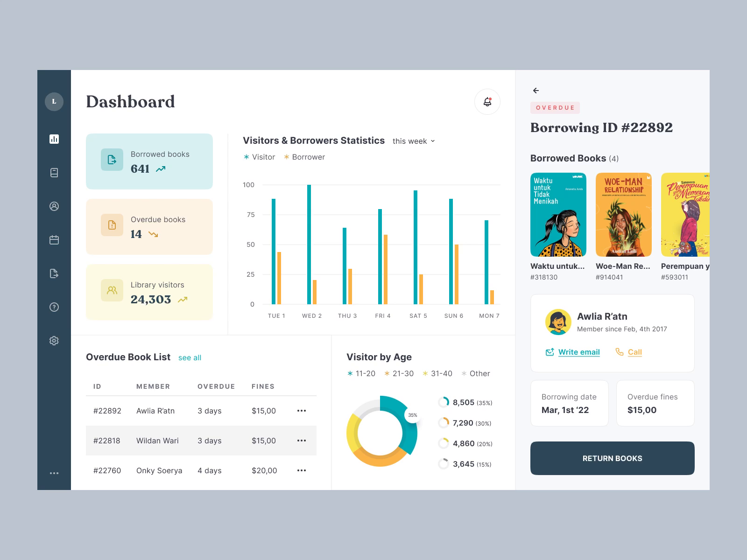Toggle the 11-20 age group legend
Screen dimensions: 747x560
coord(361,373)
